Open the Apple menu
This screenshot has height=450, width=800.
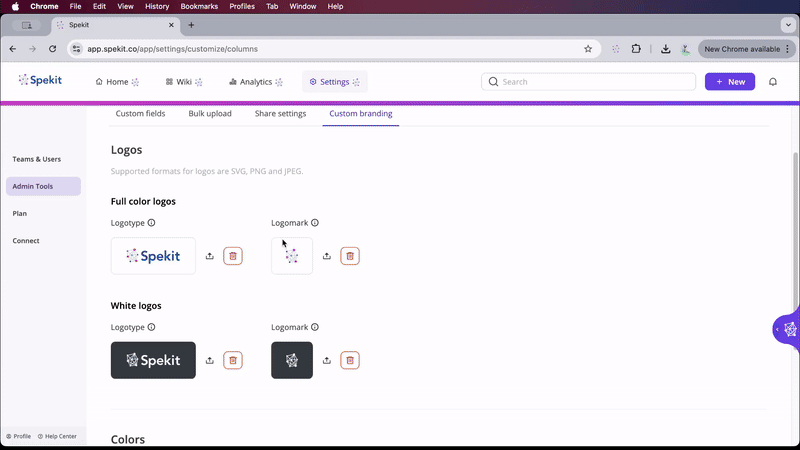[x=15, y=7]
